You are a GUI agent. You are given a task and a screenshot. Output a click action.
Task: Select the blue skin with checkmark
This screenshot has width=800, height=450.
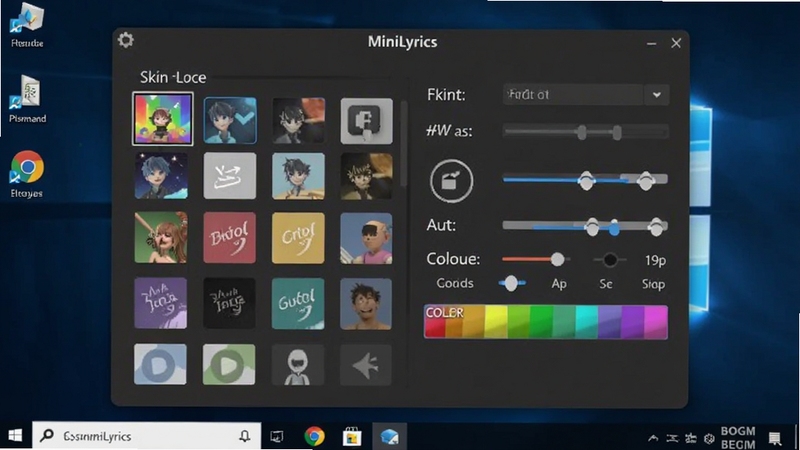pyautogui.click(x=230, y=120)
